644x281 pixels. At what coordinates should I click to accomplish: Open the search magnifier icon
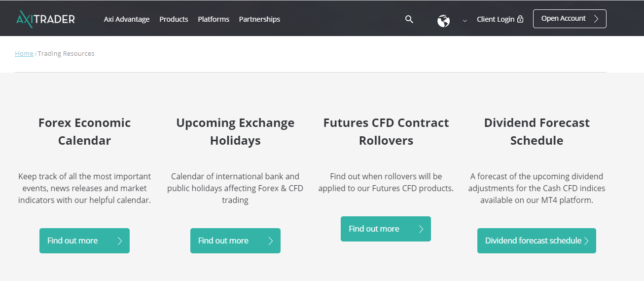tap(409, 19)
